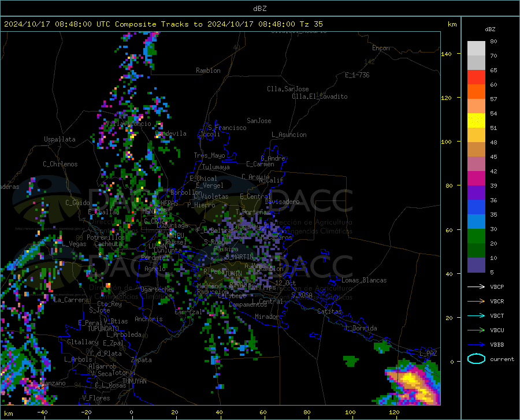Click the 'Ramblon' place label on map

(208, 70)
